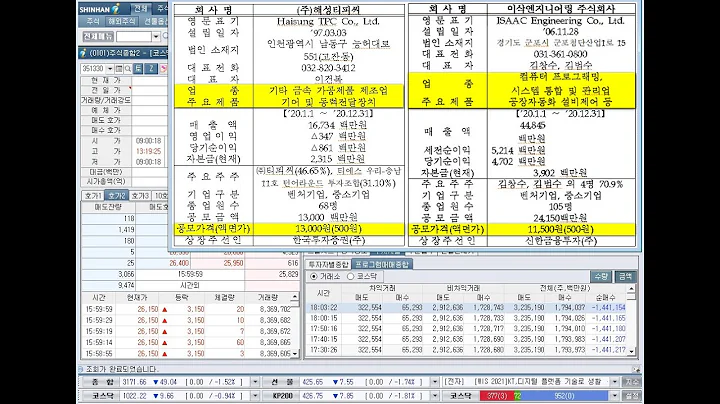Click the 15:59:59 trade tick row
Screen dimensions: 720x404
tap(186, 309)
